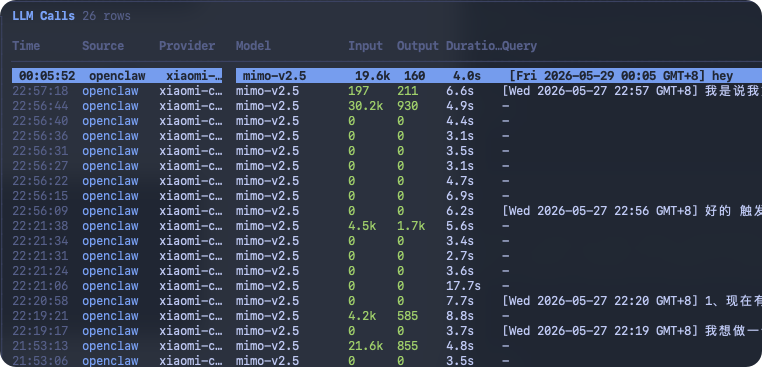Click the Model column header
Viewport: 762px width, 367px height.
pyautogui.click(x=253, y=46)
